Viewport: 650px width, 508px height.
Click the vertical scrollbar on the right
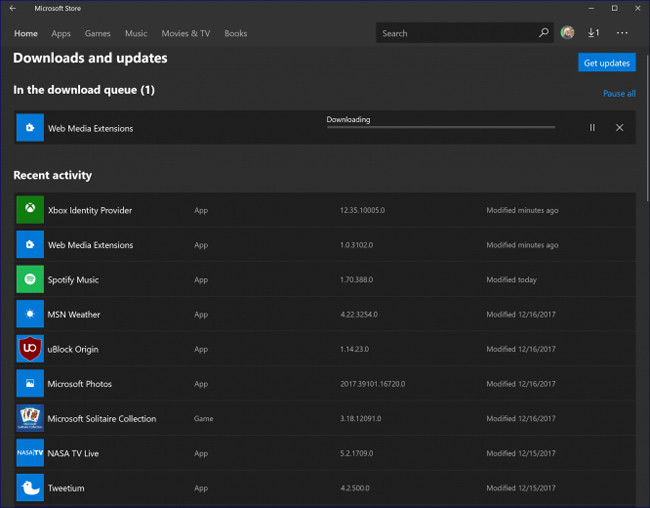click(648, 129)
